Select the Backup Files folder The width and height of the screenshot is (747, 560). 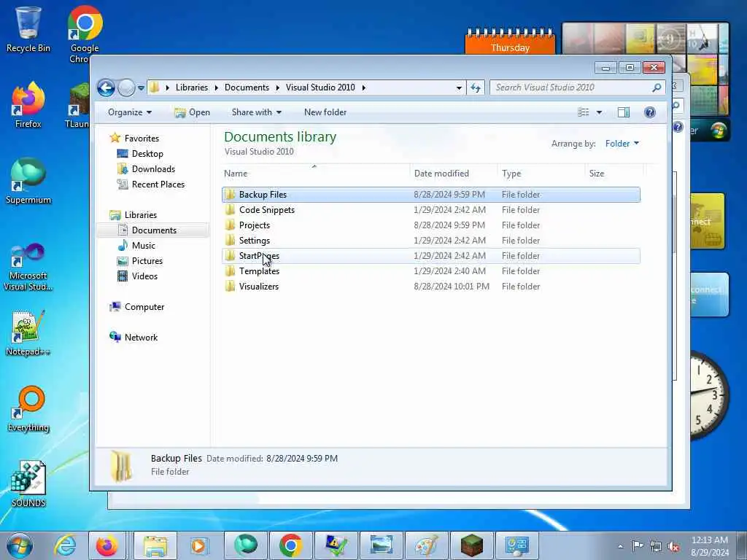pyautogui.click(x=430, y=194)
